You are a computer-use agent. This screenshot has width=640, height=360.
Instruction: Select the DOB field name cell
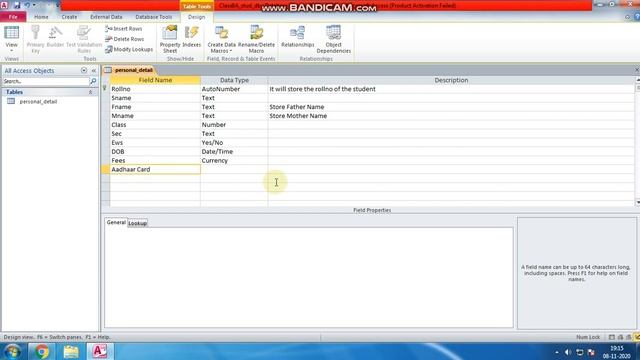click(x=155, y=151)
